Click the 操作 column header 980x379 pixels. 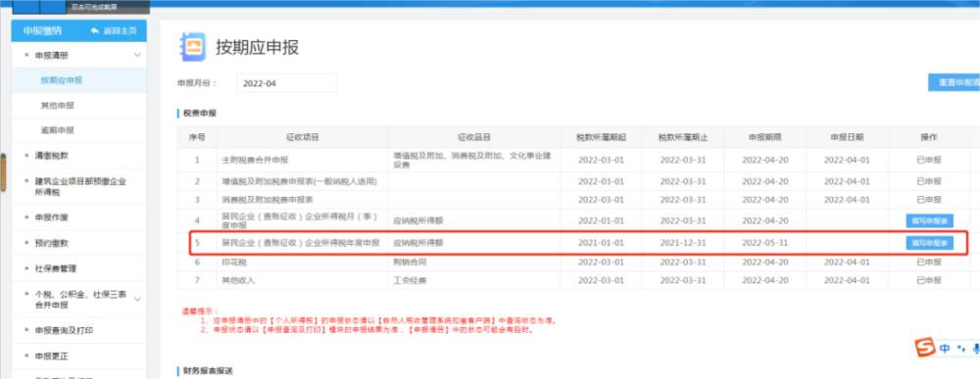(x=929, y=137)
